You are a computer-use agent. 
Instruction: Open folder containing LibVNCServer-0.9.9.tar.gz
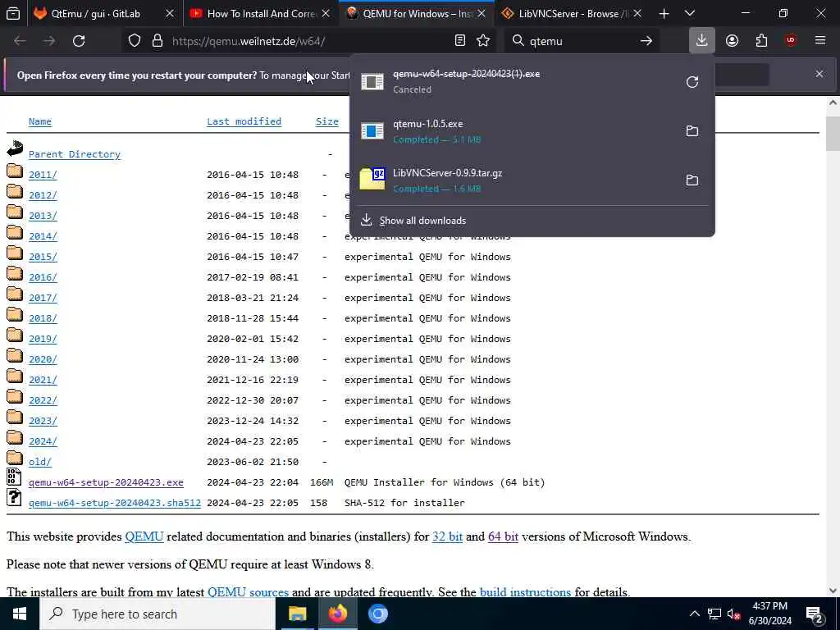tap(692, 180)
